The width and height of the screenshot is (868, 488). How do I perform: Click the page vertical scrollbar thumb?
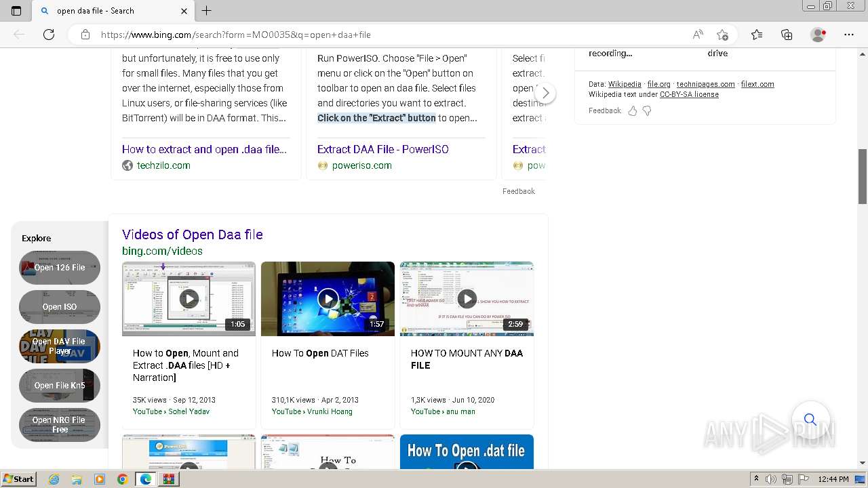(x=863, y=176)
